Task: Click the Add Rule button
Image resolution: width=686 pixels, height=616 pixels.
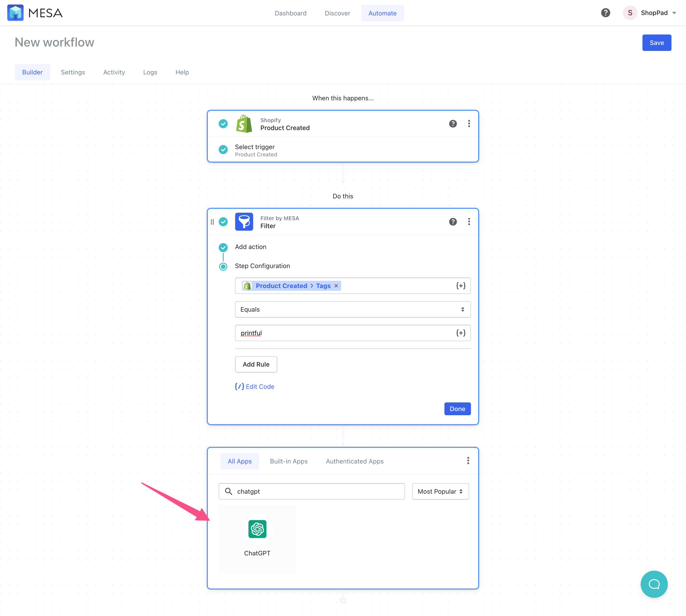Action: 256,364
